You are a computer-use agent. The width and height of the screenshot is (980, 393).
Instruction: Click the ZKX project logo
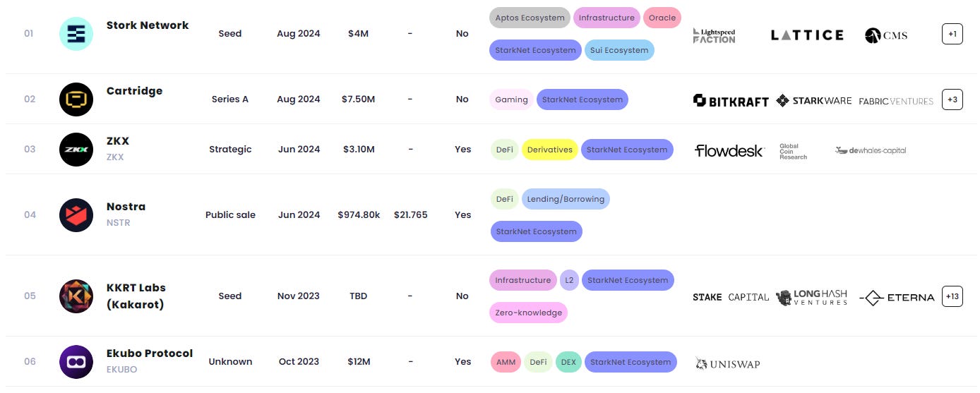(76, 150)
